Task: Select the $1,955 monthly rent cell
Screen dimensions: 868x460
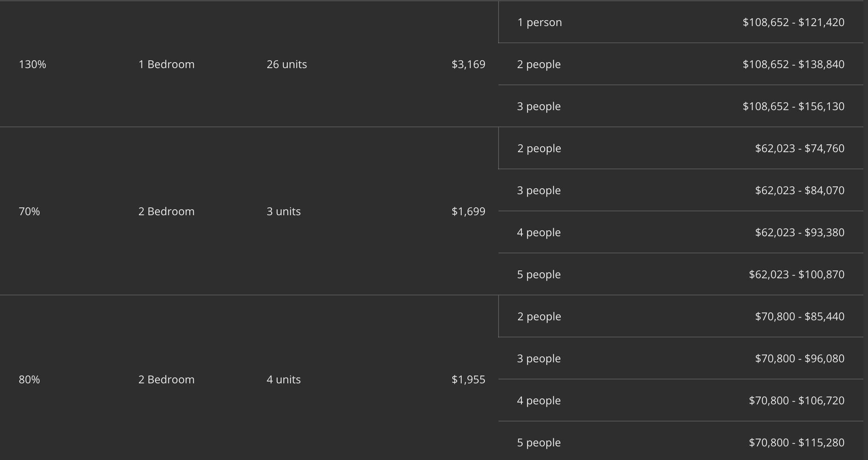Action: coord(468,379)
